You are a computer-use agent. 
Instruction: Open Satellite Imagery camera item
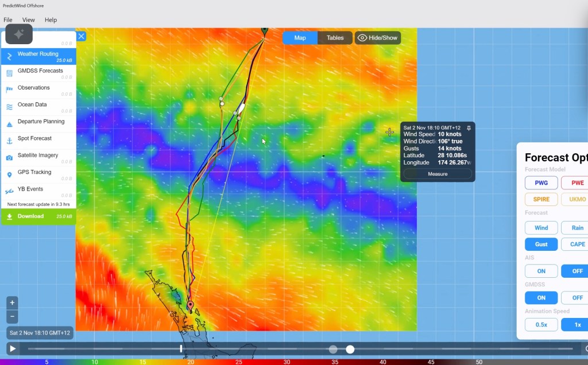click(x=38, y=157)
